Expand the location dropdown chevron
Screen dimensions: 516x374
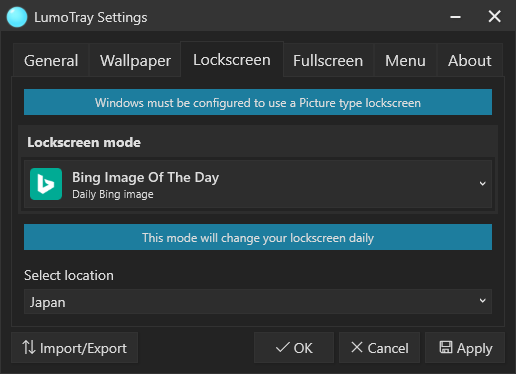point(482,301)
